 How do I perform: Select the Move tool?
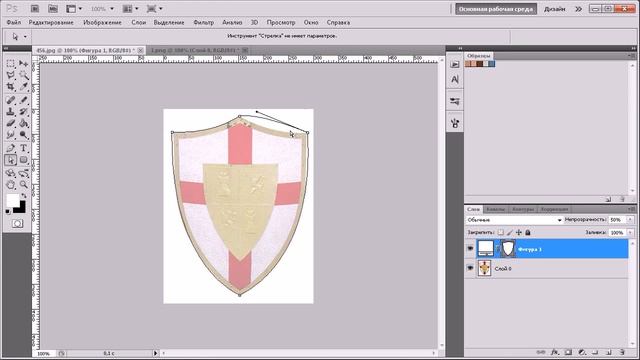(x=24, y=64)
